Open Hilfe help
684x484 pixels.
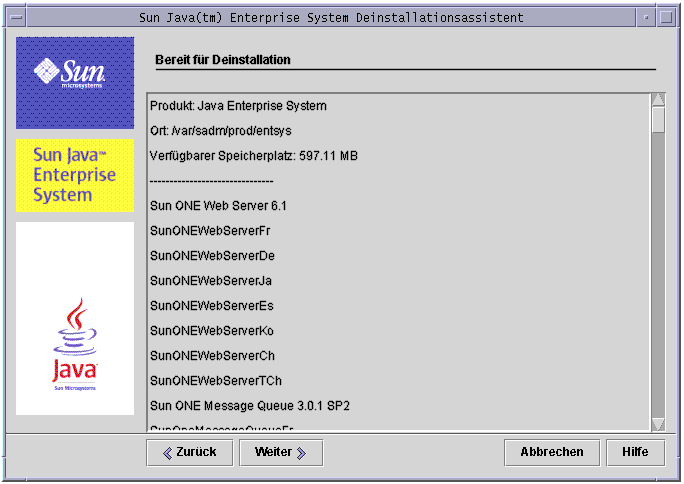pyautogui.click(x=635, y=453)
